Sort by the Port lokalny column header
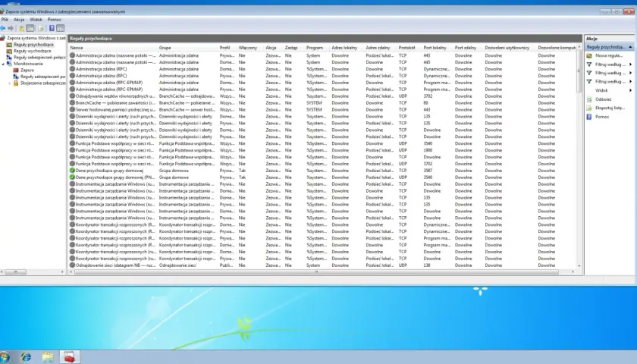Viewport: 637px width, 364px height. [x=435, y=48]
